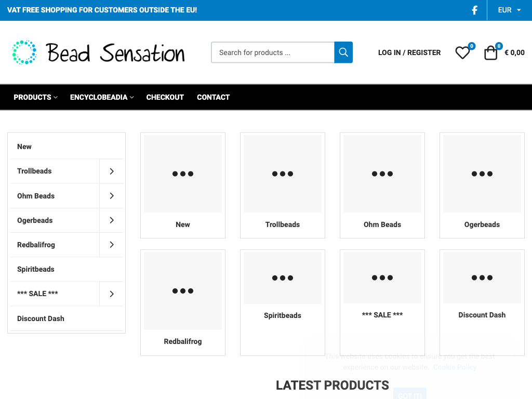
Task: Open the Contact menu item
Action: [x=214, y=97]
